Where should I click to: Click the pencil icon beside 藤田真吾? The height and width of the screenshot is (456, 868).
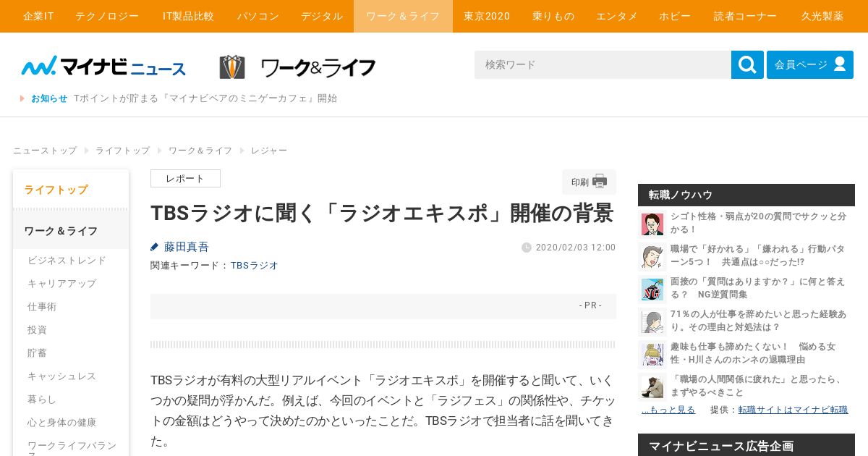point(155,247)
